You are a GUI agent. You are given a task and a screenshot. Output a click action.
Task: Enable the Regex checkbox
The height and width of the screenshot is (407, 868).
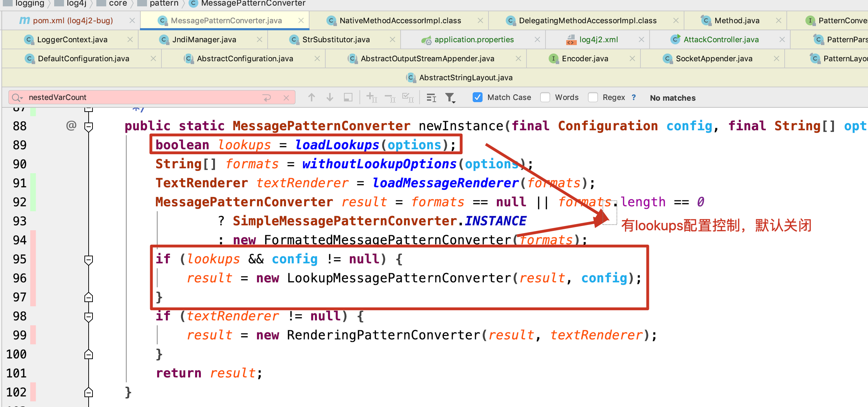click(x=593, y=98)
